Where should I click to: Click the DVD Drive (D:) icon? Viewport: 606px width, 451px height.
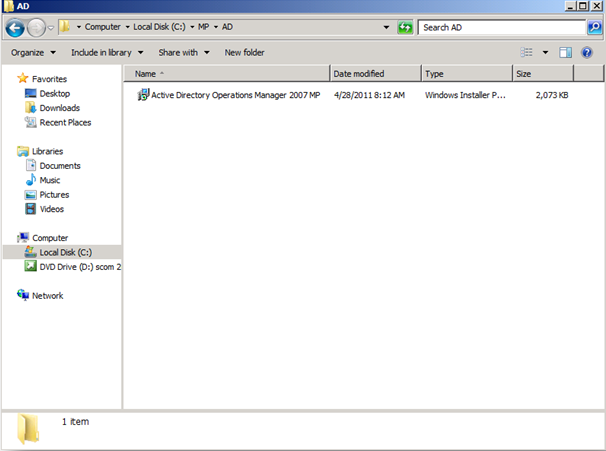click(31, 266)
